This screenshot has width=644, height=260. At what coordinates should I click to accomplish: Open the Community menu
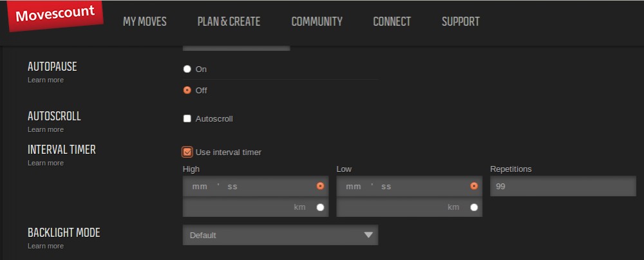pyautogui.click(x=316, y=22)
